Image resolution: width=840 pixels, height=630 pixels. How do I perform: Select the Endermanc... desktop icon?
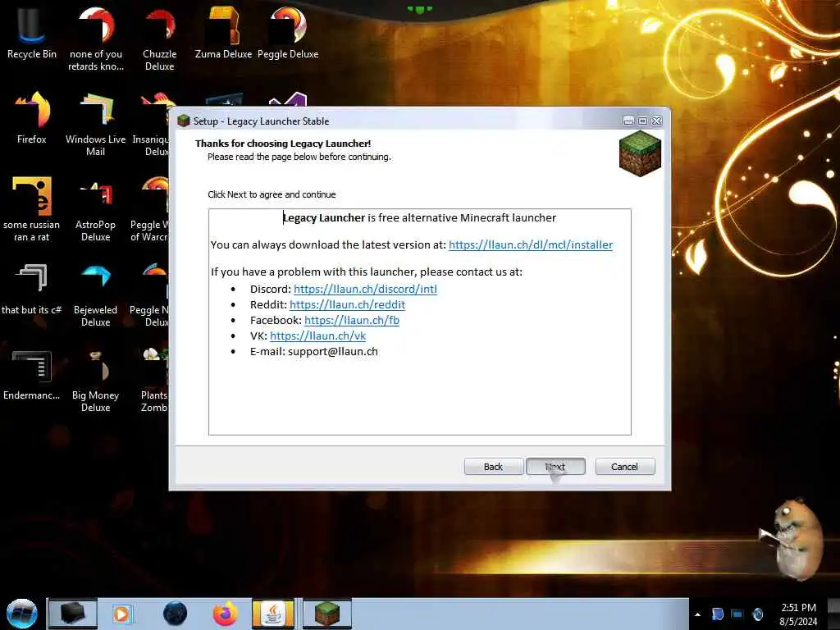[32, 375]
